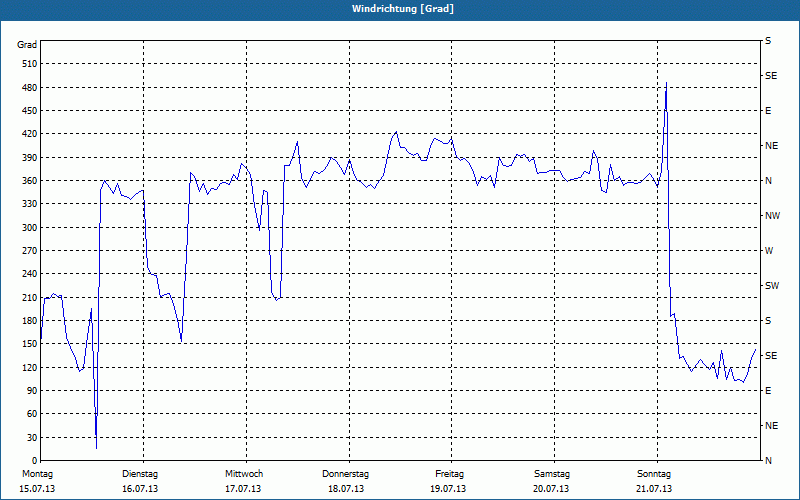The width and height of the screenshot is (800, 500).
Task: Select the date 20.07.13
Action: pos(551,489)
